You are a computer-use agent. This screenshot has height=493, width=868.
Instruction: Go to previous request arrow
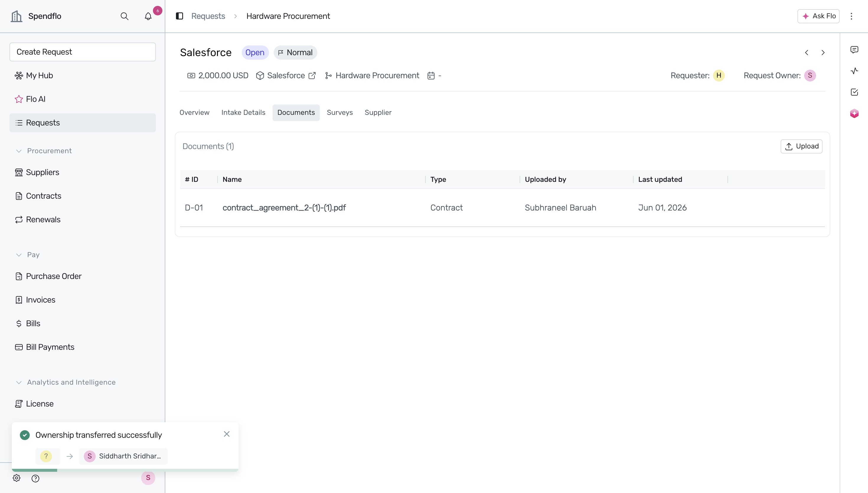807,53
